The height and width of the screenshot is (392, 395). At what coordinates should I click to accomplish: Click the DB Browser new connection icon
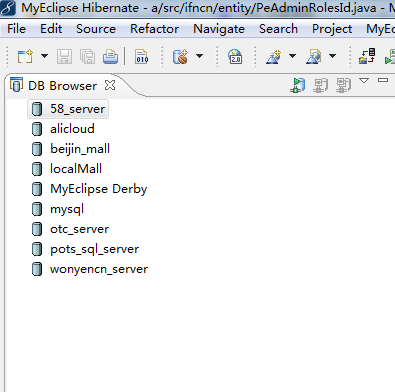click(x=298, y=85)
